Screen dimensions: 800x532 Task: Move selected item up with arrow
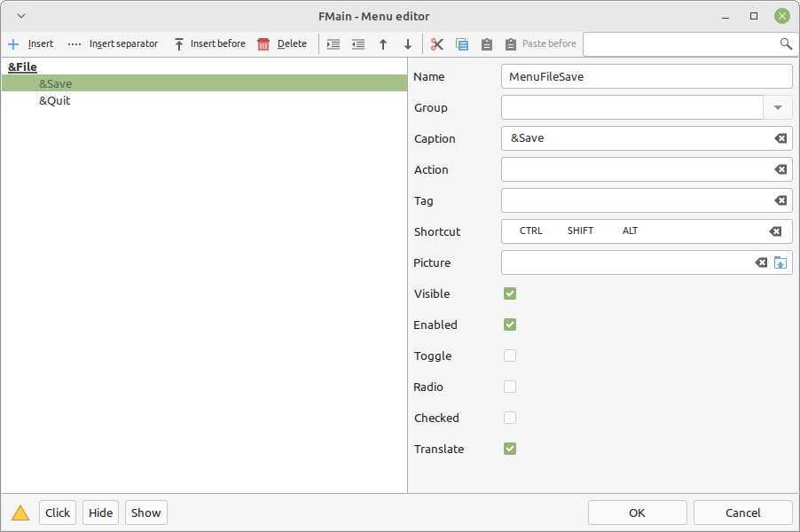click(x=383, y=43)
